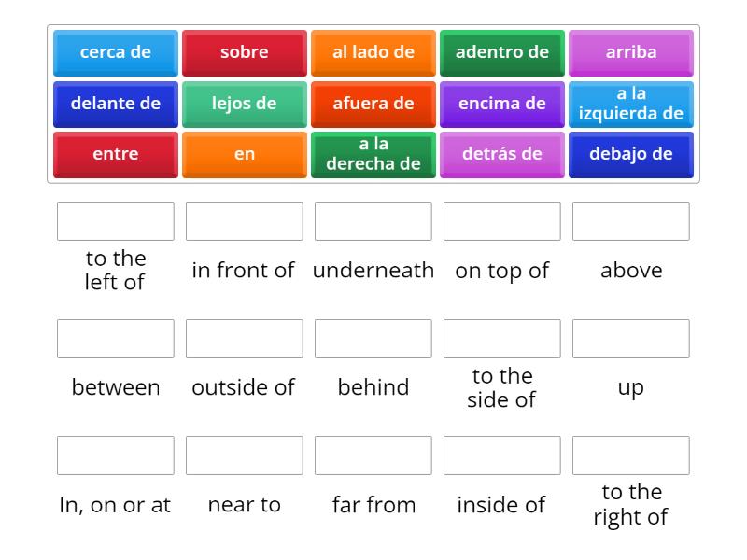Choose 'a la derecha de' tile

(373, 154)
